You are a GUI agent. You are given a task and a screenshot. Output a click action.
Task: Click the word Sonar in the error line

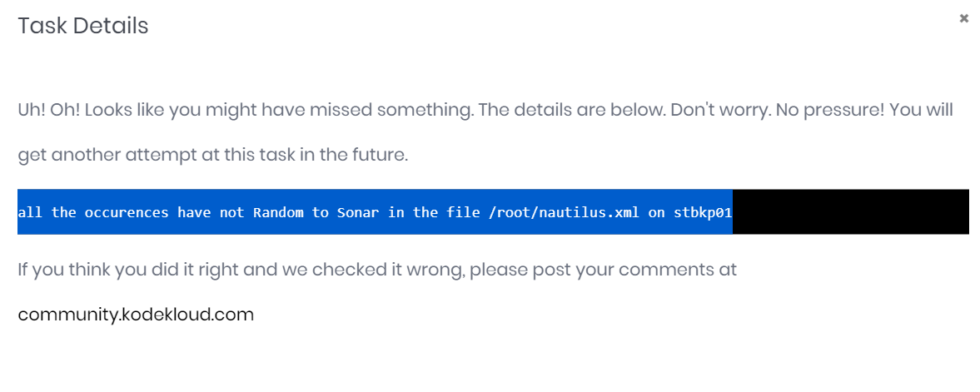(358, 212)
